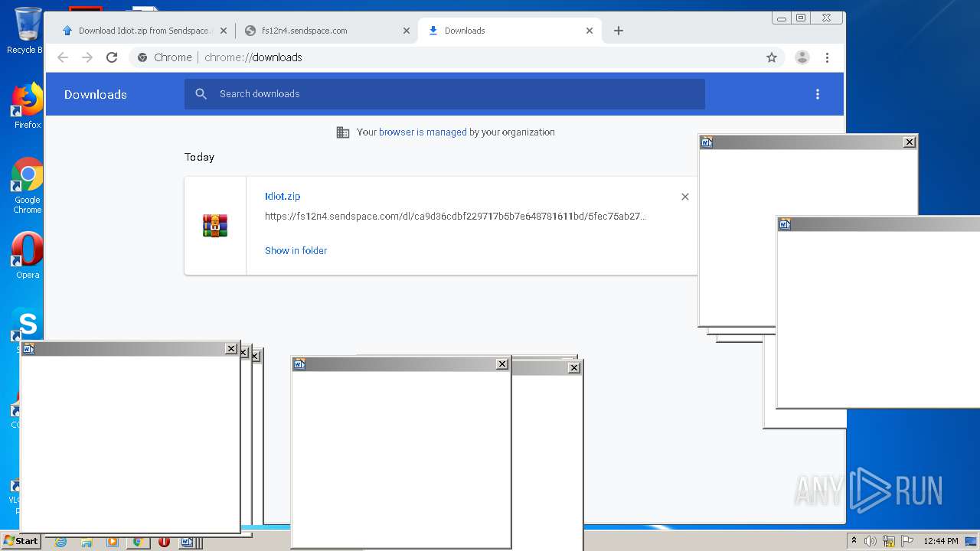Open the Recycle Bin desktop icon
This screenshot has width=980, height=551.
(x=28, y=31)
